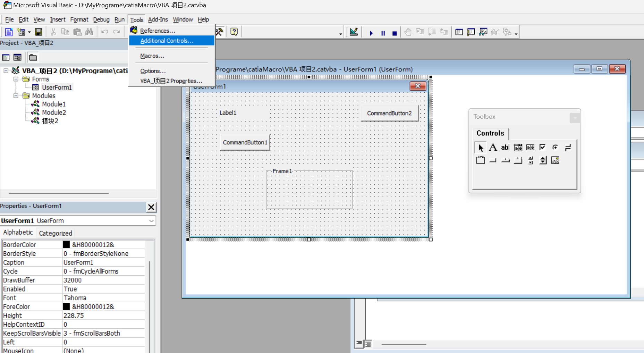Viewport: 644px width, 353px height.
Task: Select 模块2 module in project tree
Action: pos(50,121)
